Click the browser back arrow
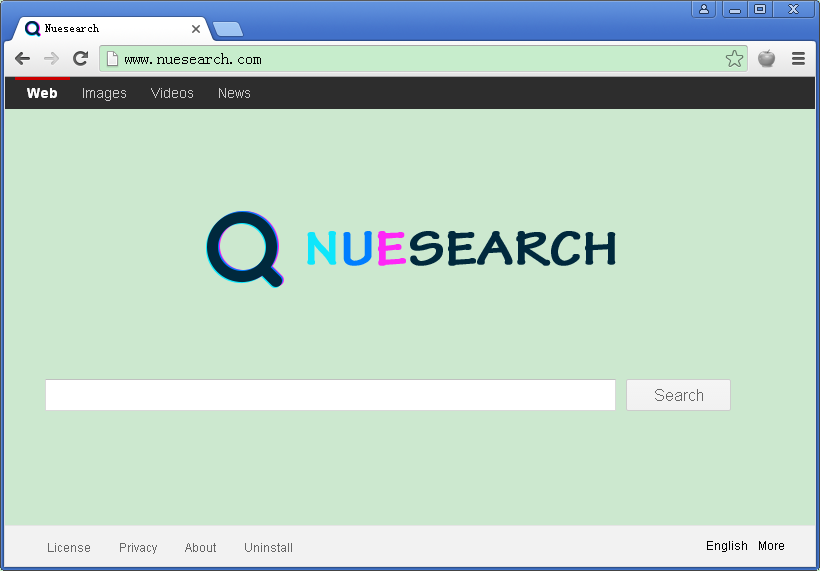Viewport: 820px width, 571px height. coord(22,59)
